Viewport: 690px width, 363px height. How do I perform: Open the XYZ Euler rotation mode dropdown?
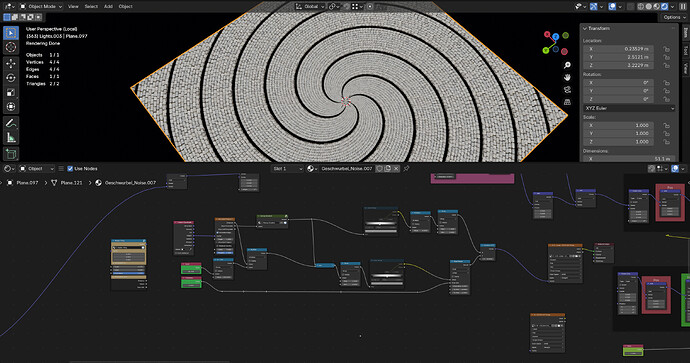(630, 108)
